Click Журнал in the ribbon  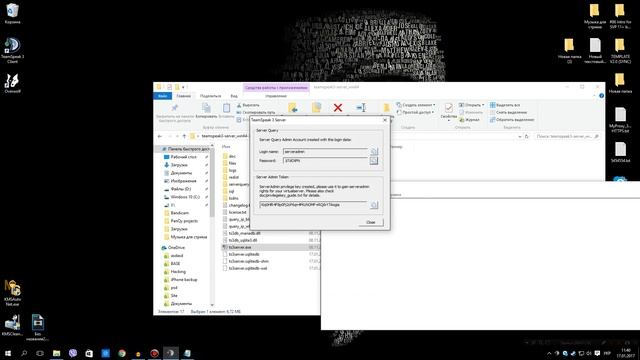pyautogui.click(x=469, y=120)
